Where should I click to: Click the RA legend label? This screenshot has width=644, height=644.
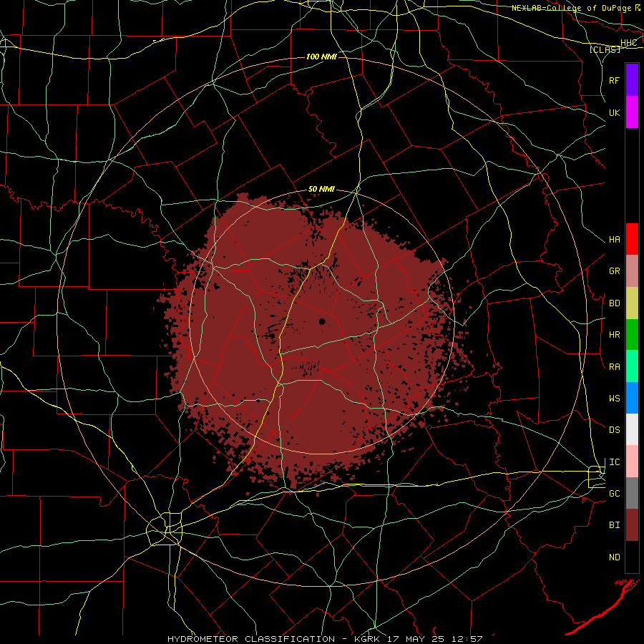[614, 367]
